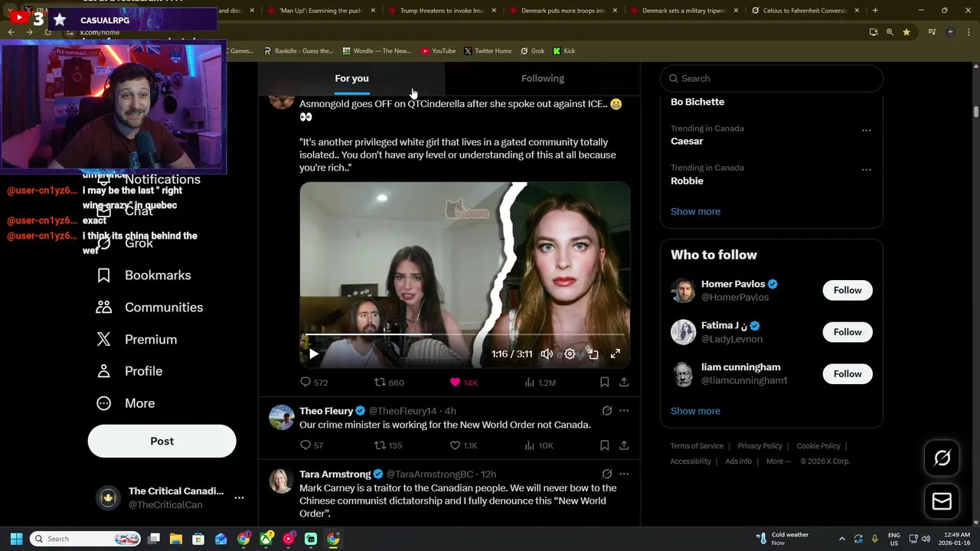Open Bookmarks in the sidebar
The width and height of the screenshot is (980, 551).
(143, 275)
